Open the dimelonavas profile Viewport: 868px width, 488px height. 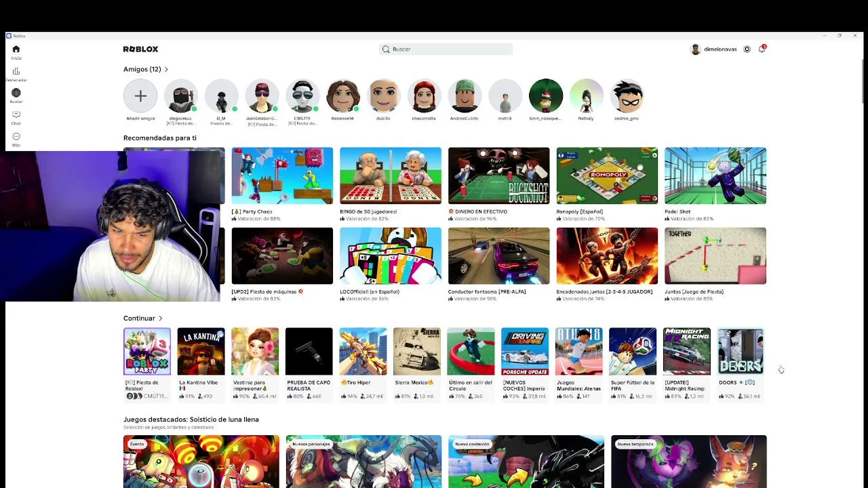pyautogui.click(x=713, y=49)
